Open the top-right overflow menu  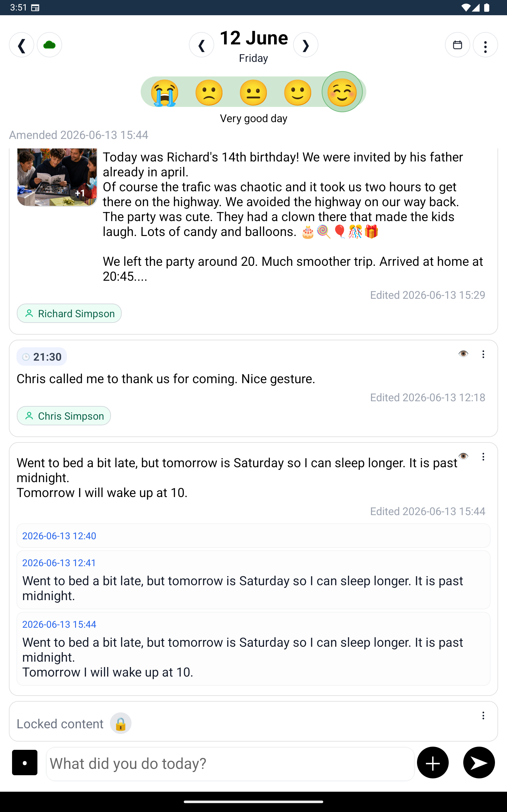tap(485, 45)
